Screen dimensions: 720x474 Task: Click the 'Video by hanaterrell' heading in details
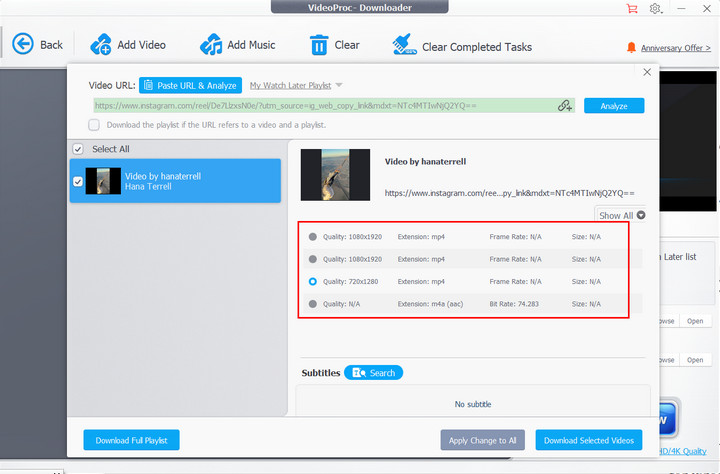point(425,161)
